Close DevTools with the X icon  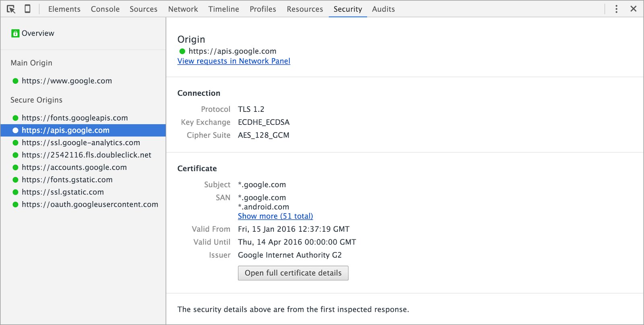[634, 9]
